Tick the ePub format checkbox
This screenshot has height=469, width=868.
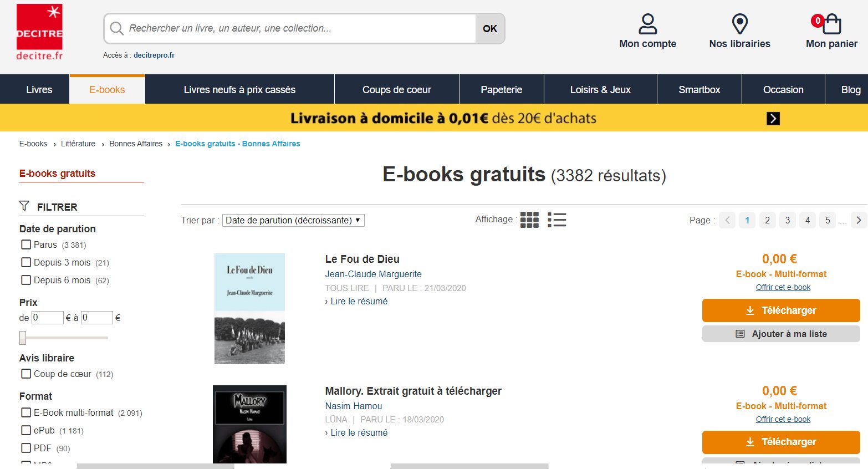pos(26,430)
